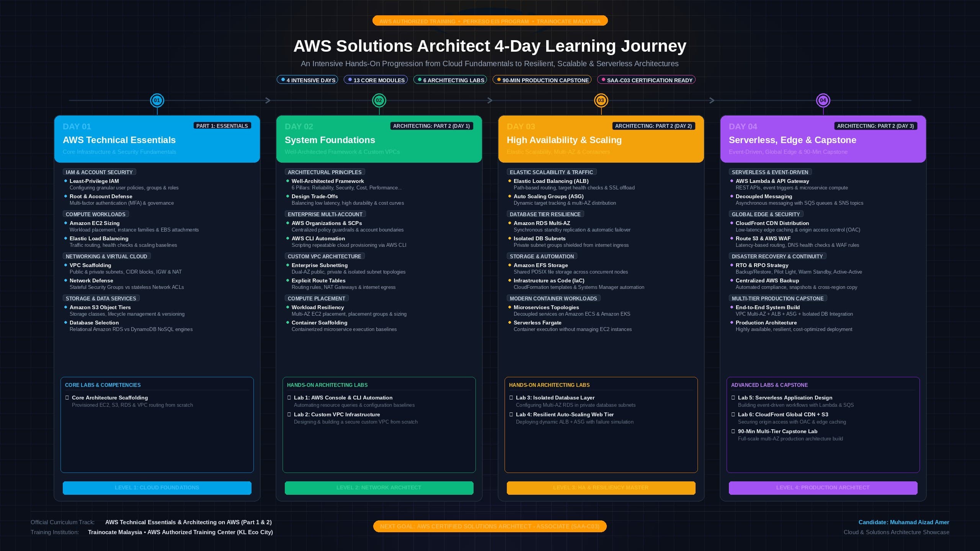
Task: Click the ARCHITECTING: PART 2 (DAY 3) tag
Action: pos(875,126)
